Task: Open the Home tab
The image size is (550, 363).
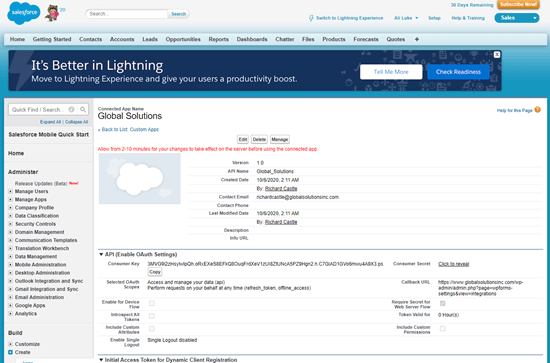Action: point(17,39)
